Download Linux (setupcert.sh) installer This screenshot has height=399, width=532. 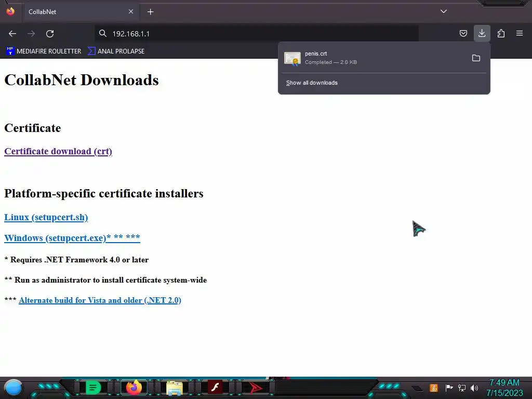[46, 217]
